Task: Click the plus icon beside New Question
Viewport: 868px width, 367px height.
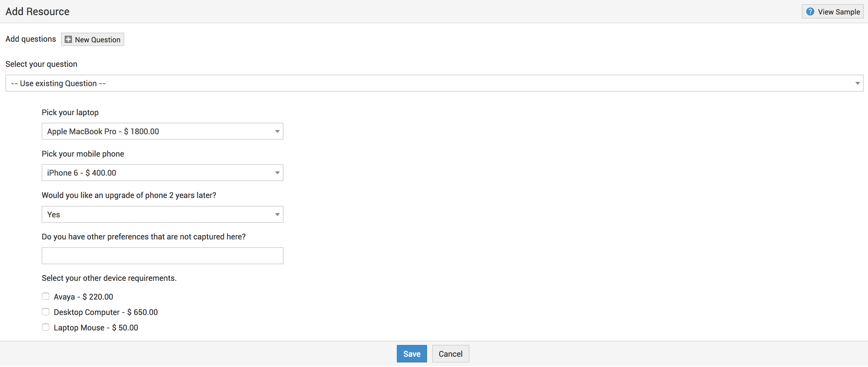Action: click(x=68, y=39)
